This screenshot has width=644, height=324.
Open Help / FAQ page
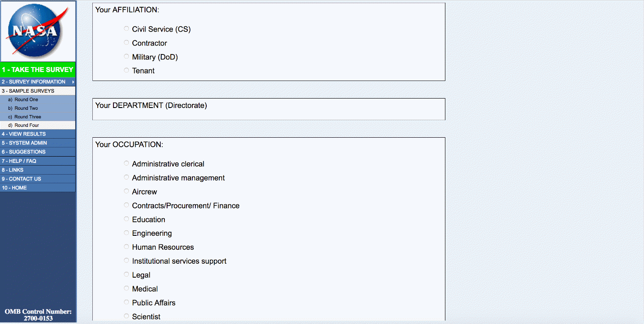tap(19, 161)
